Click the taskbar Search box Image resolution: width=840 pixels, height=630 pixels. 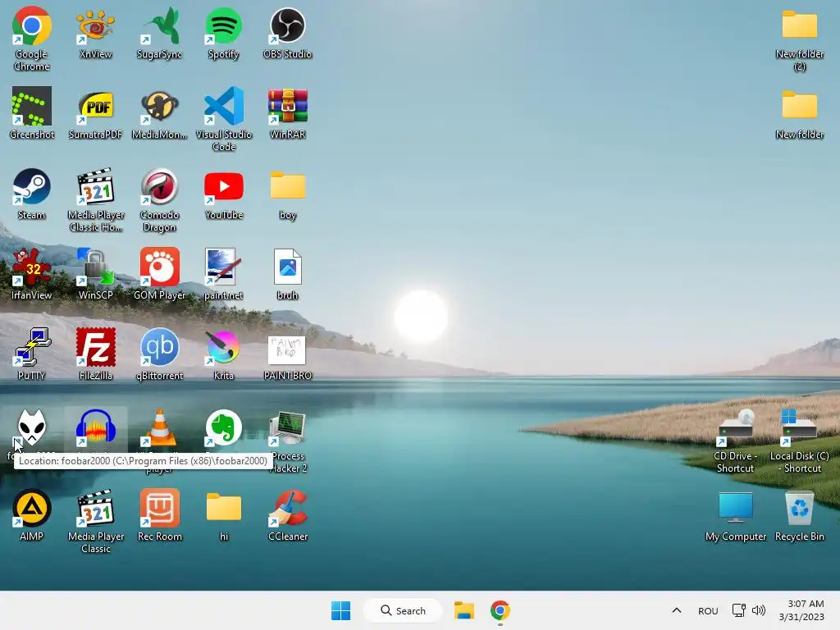(403, 610)
